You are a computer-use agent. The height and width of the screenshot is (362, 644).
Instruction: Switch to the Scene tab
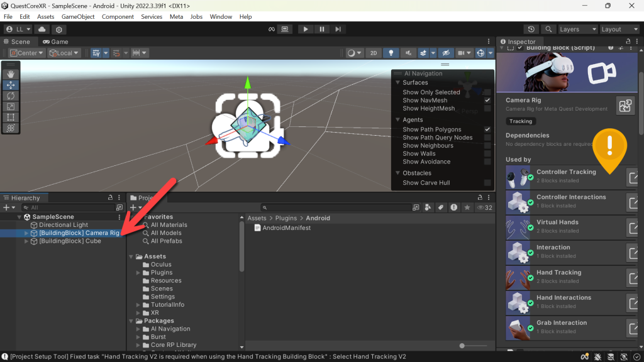tap(17, 42)
